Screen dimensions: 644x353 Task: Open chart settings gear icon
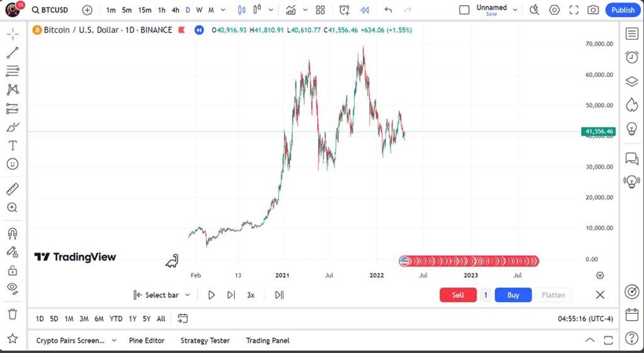click(x=554, y=9)
